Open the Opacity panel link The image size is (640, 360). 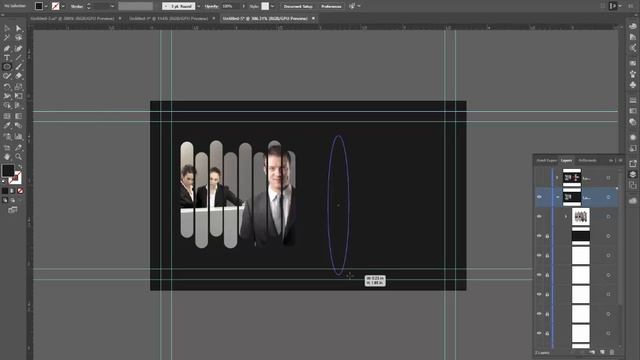click(x=211, y=6)
